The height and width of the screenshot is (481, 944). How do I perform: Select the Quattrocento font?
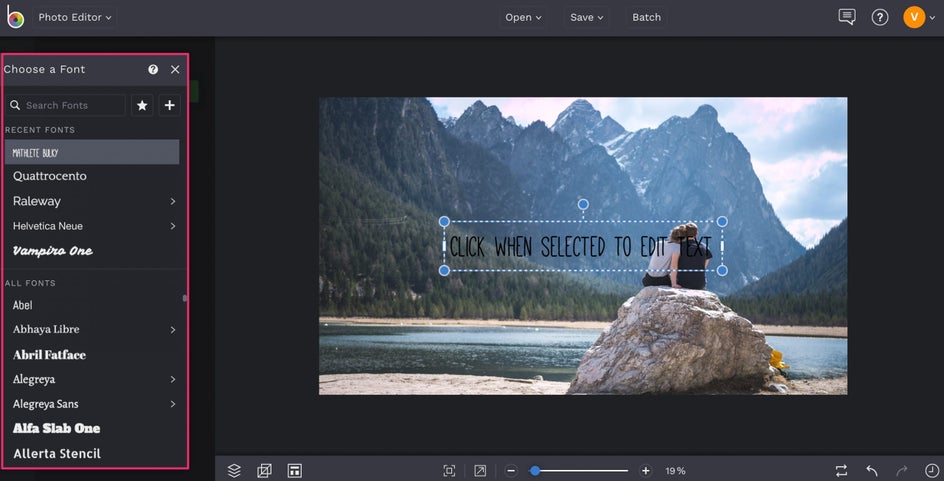(50, 176)
